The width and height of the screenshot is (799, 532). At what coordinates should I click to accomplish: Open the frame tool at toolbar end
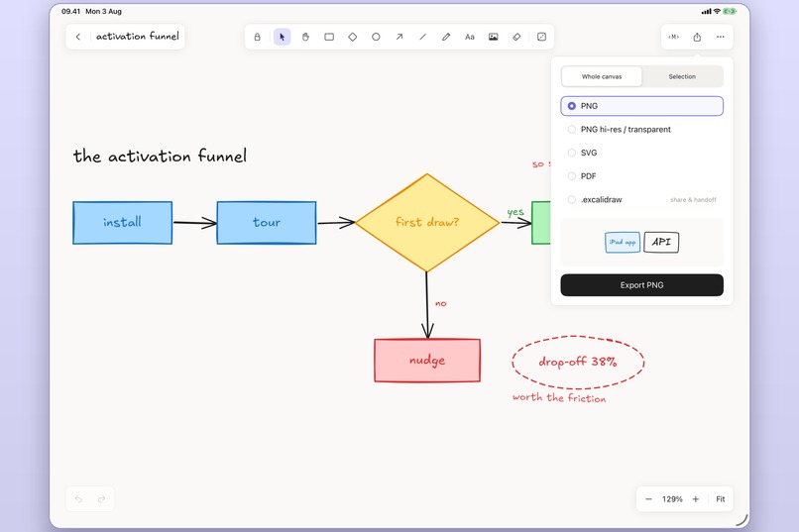[x=541, y=37]
